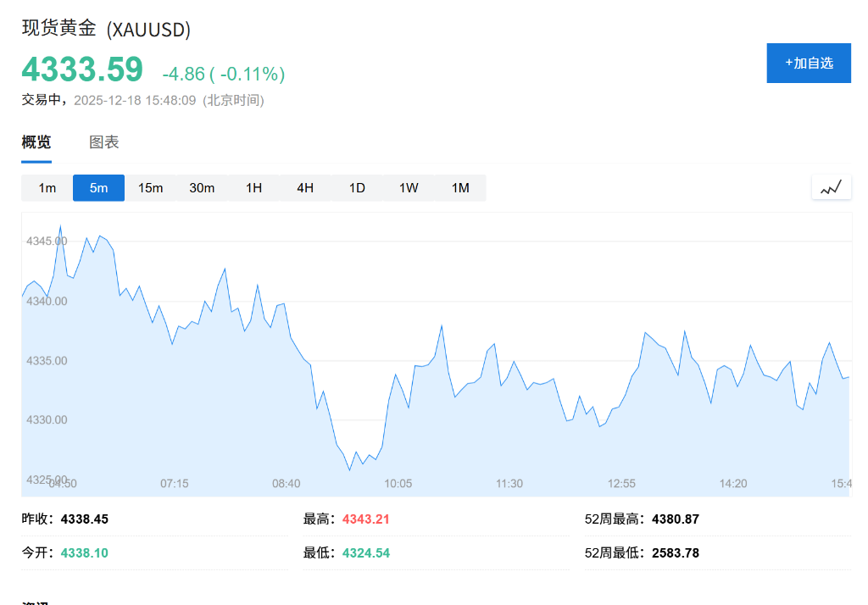Open the 概览 tab
This screenshot has height=605, width=868.
point(35,142)
